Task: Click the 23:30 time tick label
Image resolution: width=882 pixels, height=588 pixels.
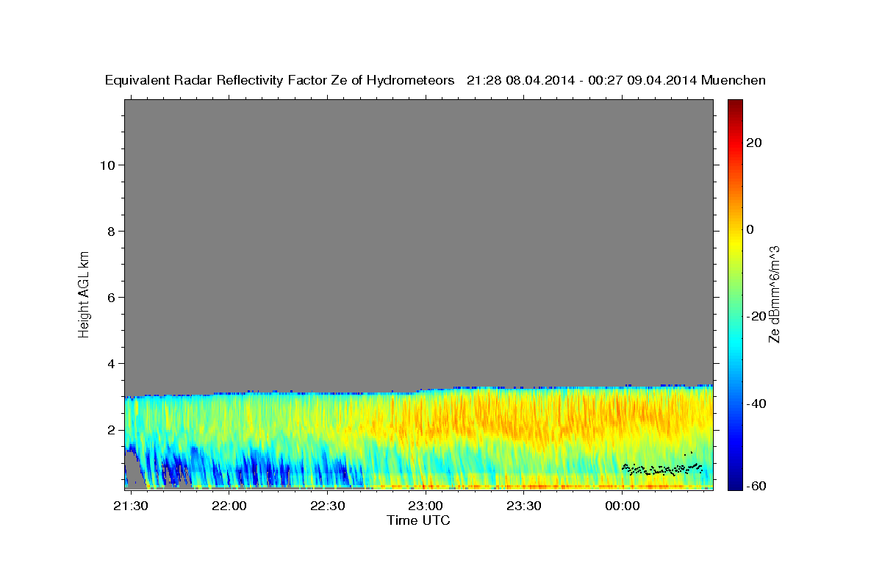Action: [x=523, y=506]
